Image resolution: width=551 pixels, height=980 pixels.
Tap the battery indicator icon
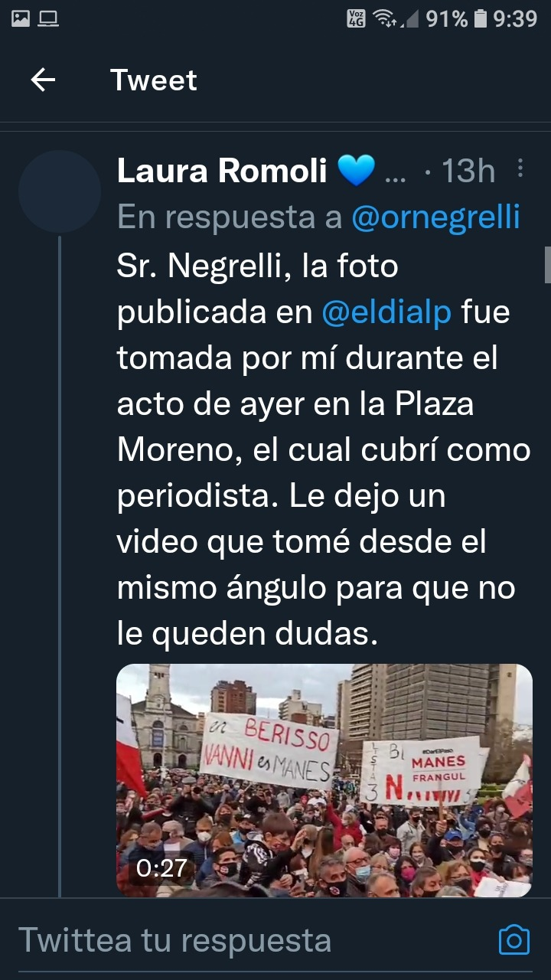(480, 18)
